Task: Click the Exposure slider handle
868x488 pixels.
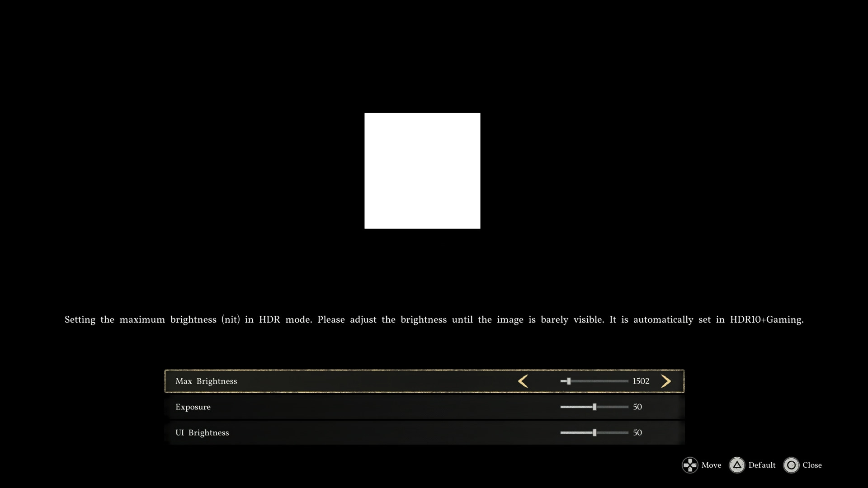Action: 594,407
